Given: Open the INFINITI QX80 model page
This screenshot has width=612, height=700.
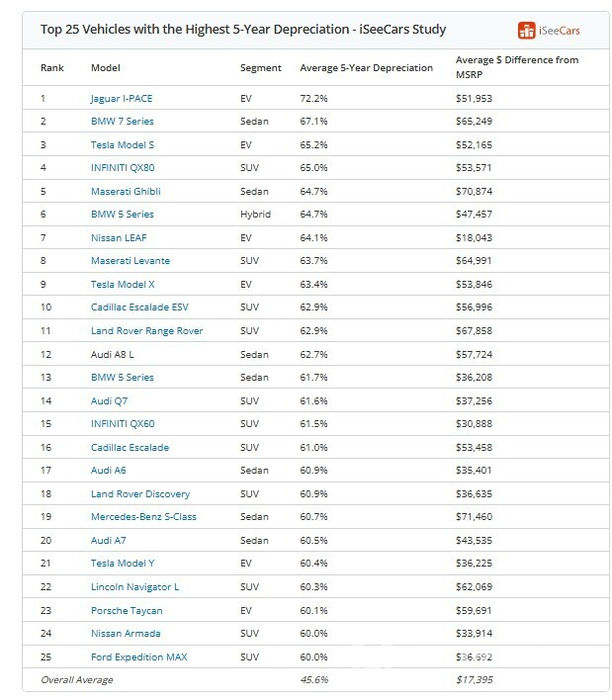Looking at the screenshot, I should (123, 168).
